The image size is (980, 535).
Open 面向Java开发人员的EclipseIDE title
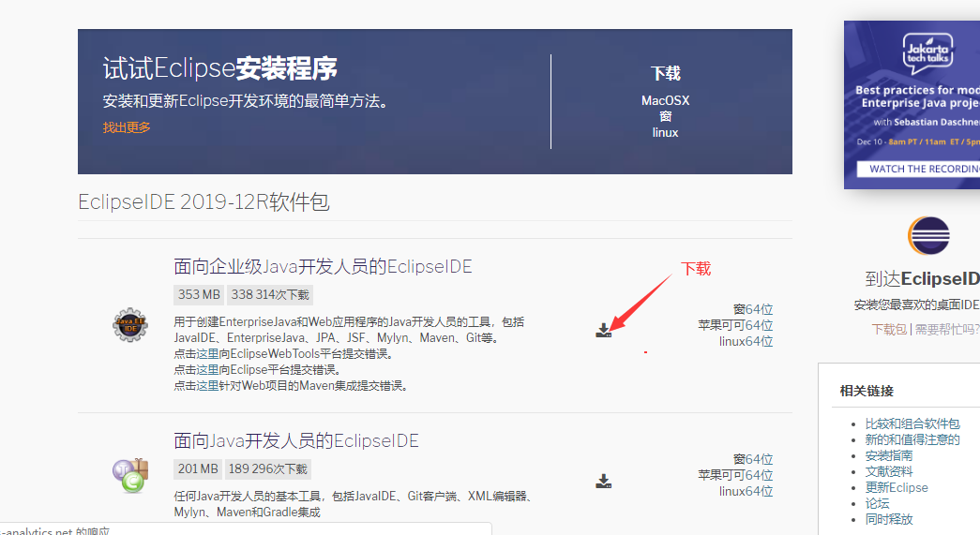[x=296, y=440]
